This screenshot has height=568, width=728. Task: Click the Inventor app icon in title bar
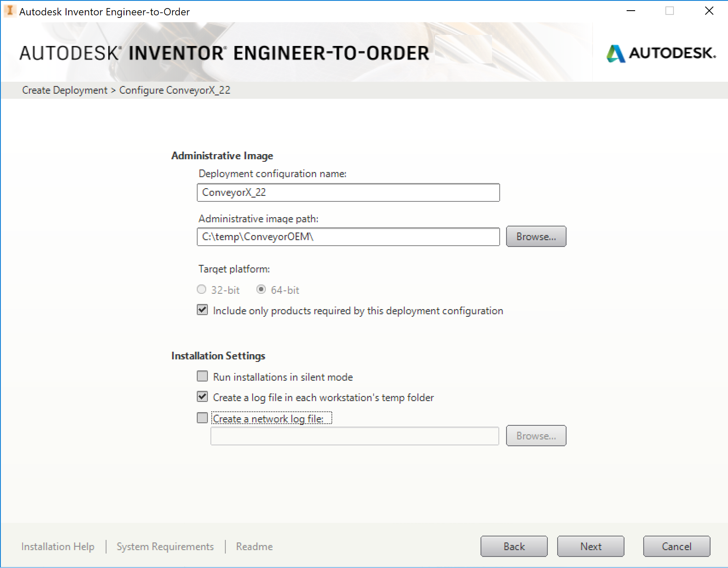(10, 11)
